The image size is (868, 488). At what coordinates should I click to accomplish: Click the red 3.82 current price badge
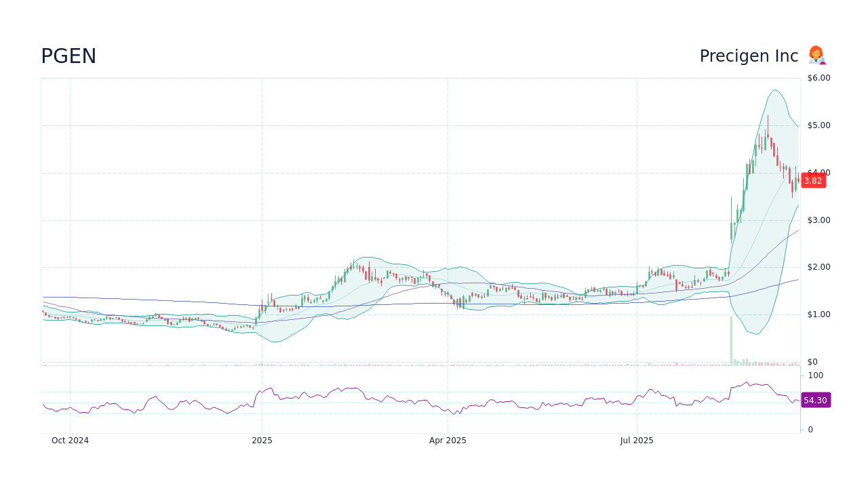pyautogui.click(x=813, y=180)
